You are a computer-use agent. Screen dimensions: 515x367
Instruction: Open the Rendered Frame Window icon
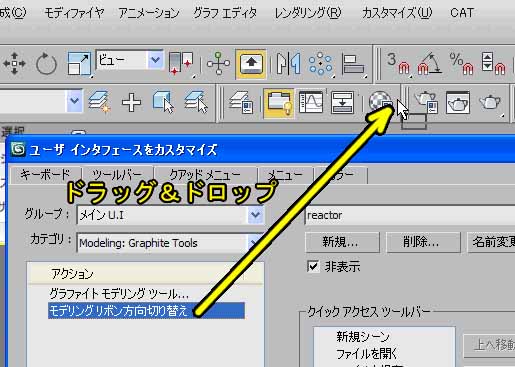458,103
